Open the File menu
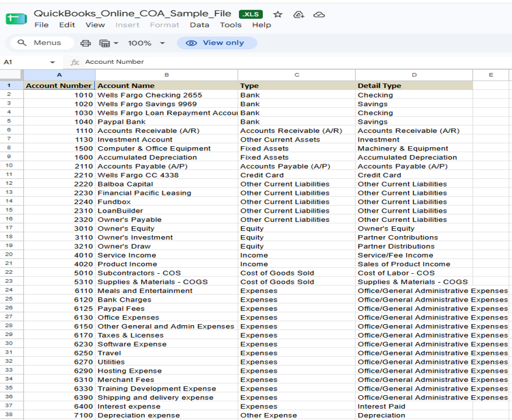512x420 pixels. click(41, 25)
